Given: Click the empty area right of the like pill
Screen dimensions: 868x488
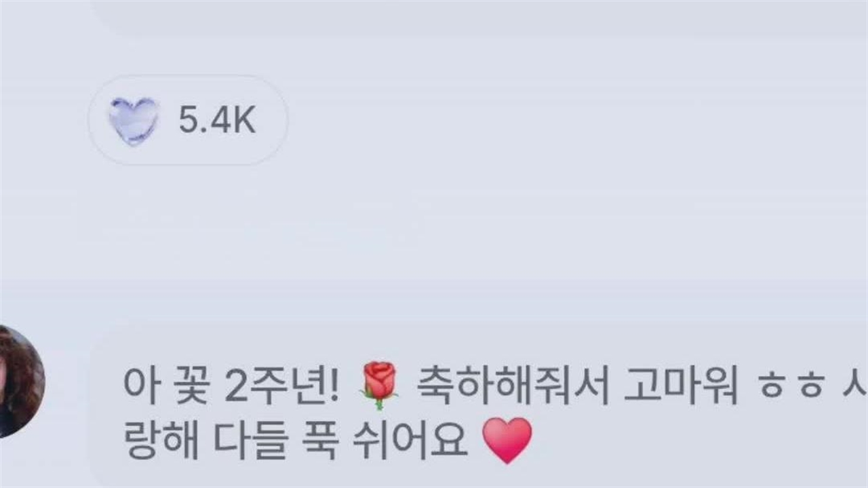Looking at the screenshot, I should 576,121.
